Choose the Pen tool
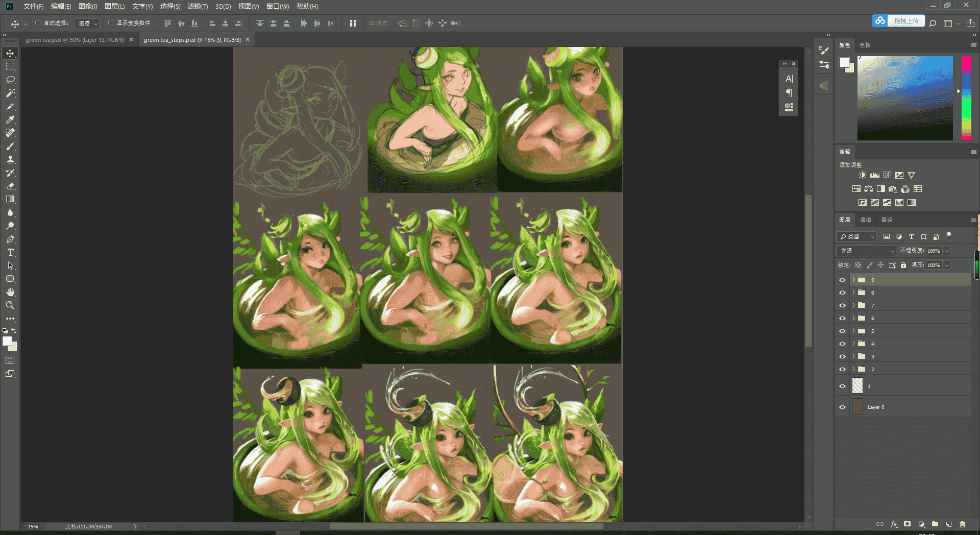This screenshot has width=980, height=535. [10, 239]
